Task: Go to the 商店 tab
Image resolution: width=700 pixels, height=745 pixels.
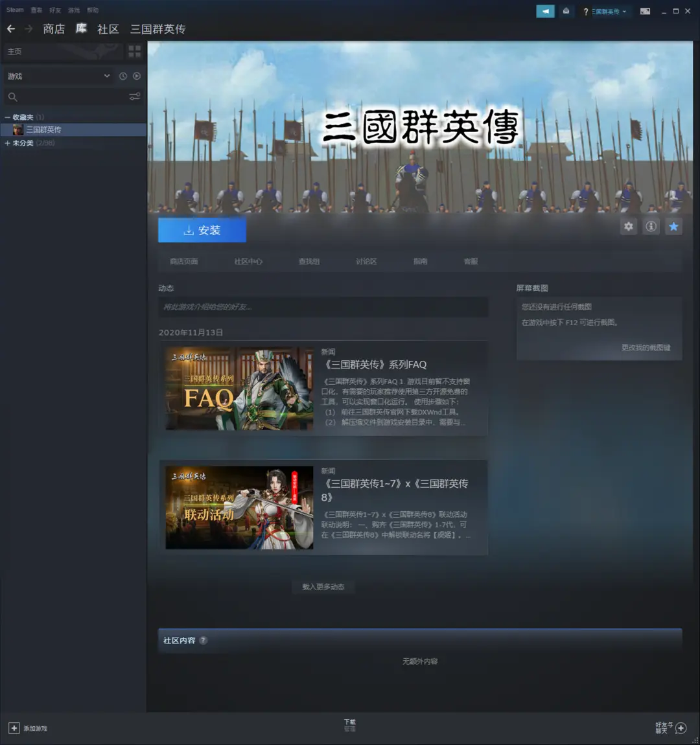Action: (54, 29)
